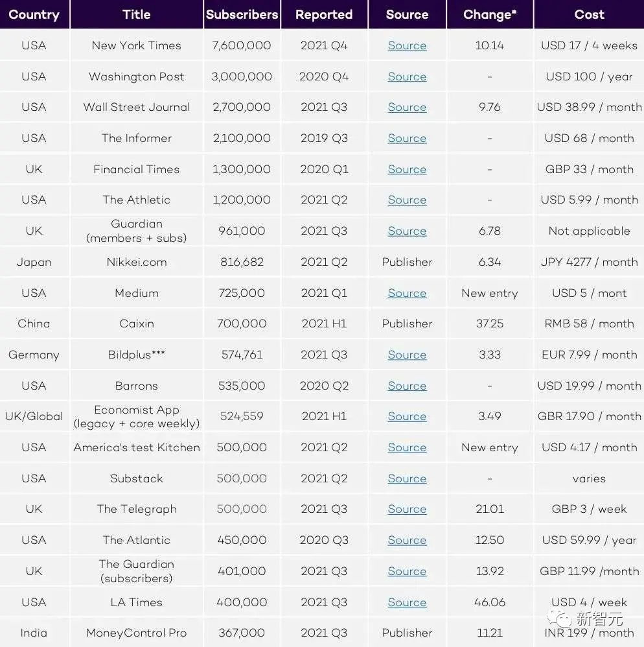Screen dimensions: 644x647
Task: Open The Telegraph Source link
Action: 407,510
